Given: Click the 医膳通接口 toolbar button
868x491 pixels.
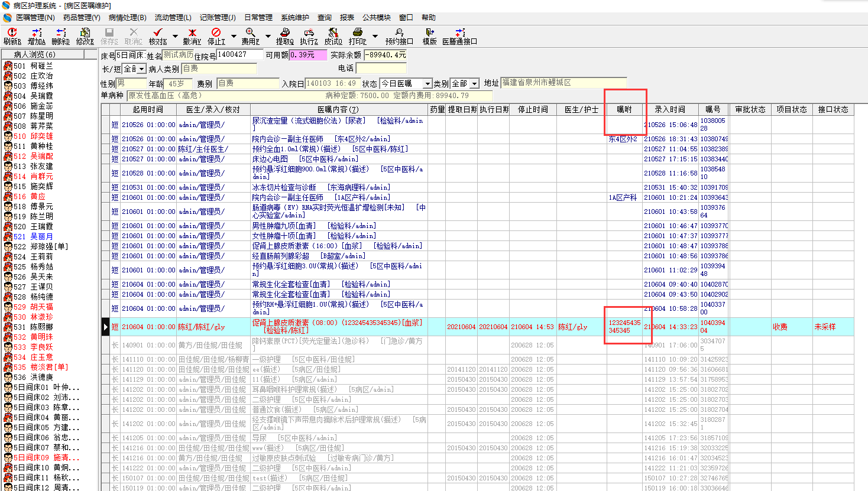Looking at the screenshot, I should pos(459,36).
